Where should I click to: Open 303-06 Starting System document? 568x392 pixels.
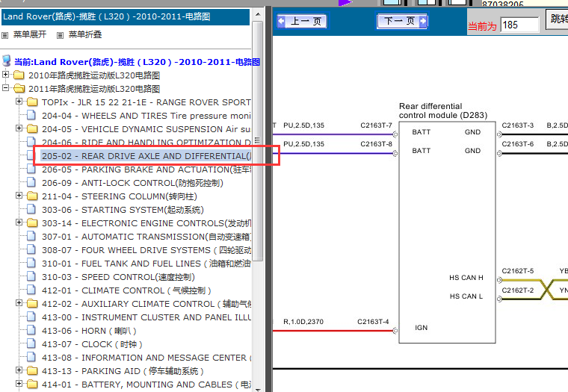tap(123, 210)
